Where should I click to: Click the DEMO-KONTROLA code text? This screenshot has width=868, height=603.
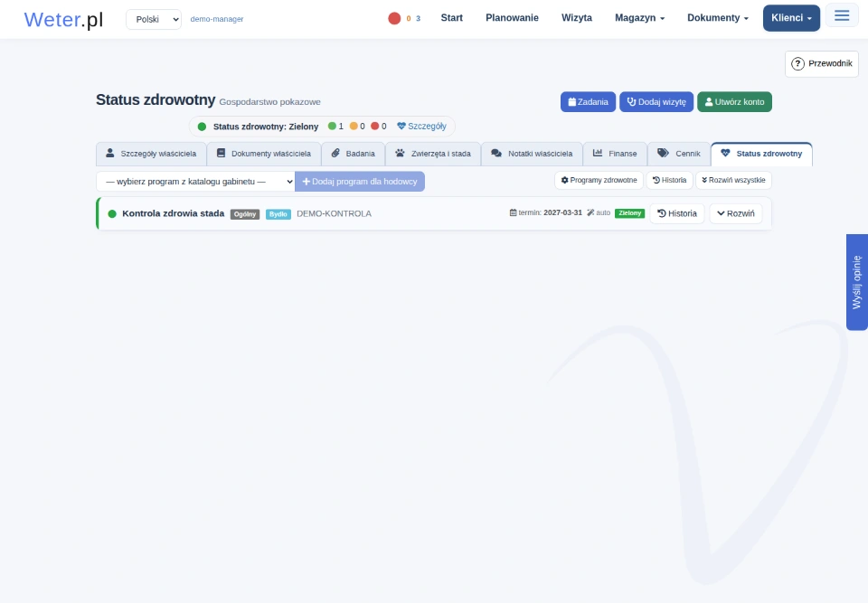click(334, 213)
